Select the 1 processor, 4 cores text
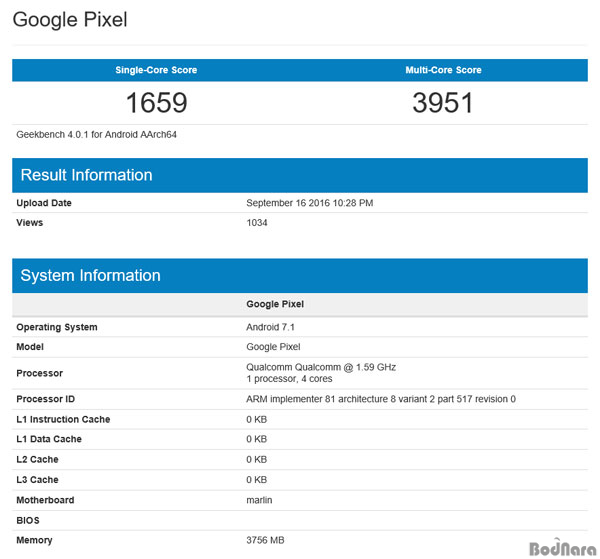The width and height of the screenshot is (600, 559). [x=289, y=379]
